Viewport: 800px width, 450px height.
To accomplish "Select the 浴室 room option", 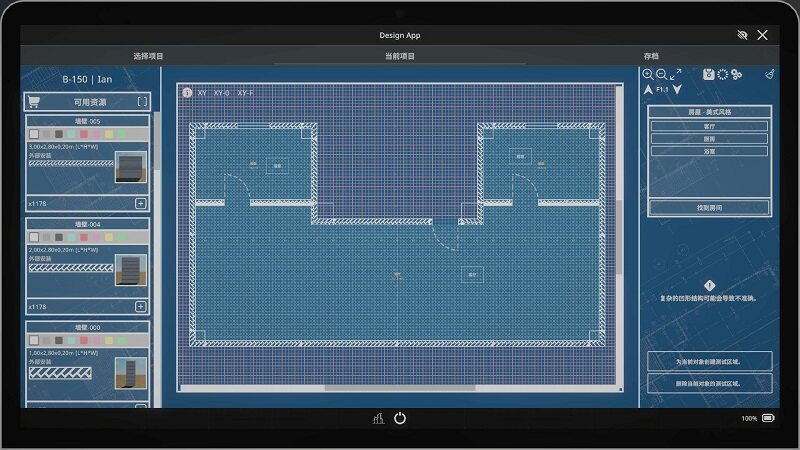I will [709, 152].
